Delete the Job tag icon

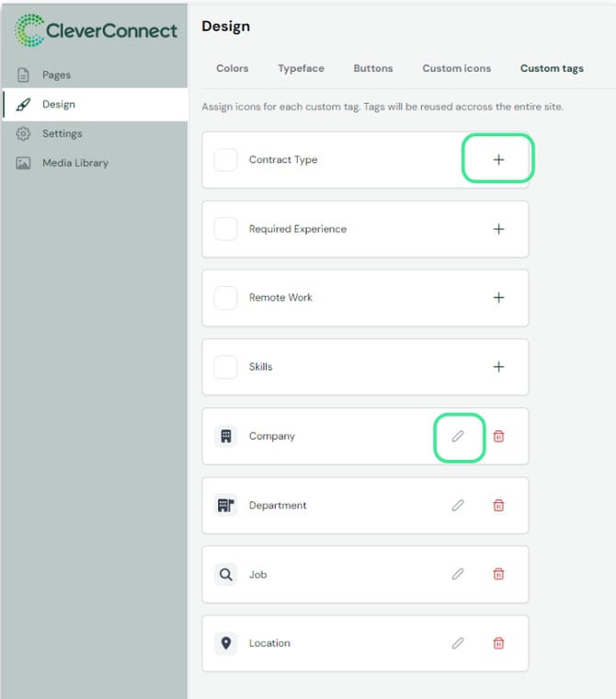498,574
